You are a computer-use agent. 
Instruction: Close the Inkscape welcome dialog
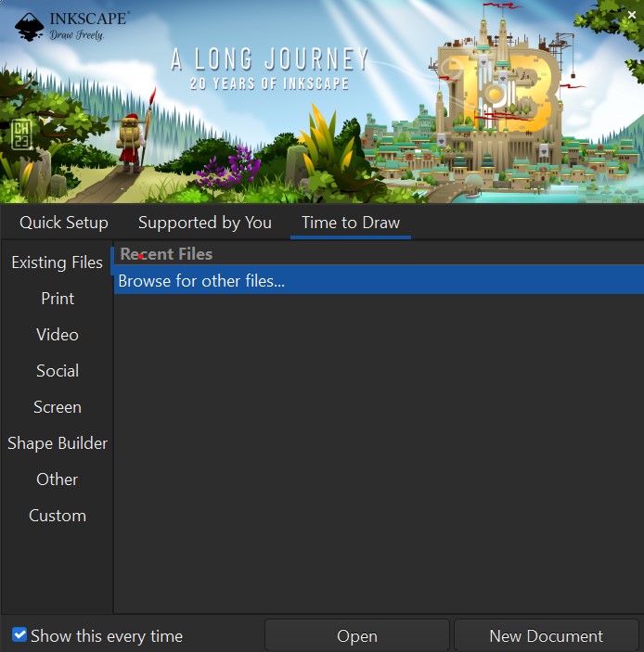(x=632, y=15)
